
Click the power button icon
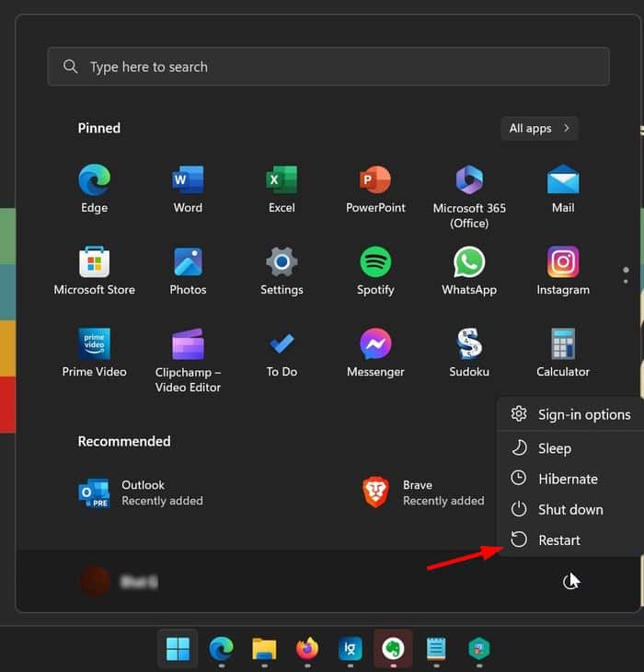pos(569,582)
